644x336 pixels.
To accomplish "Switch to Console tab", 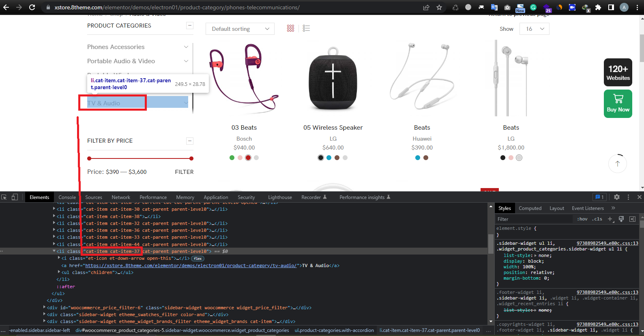I will [67, 197].
